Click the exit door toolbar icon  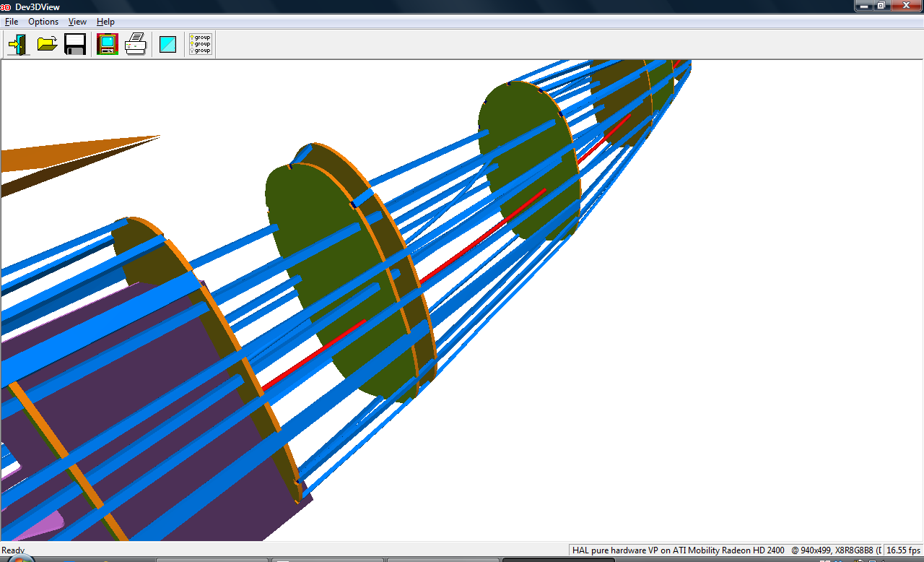(18, 44)
